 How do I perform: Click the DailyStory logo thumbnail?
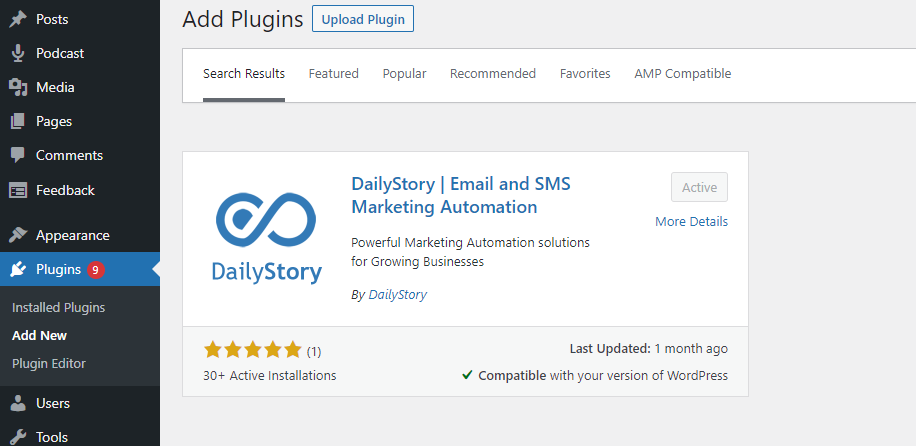coord(266,238)
